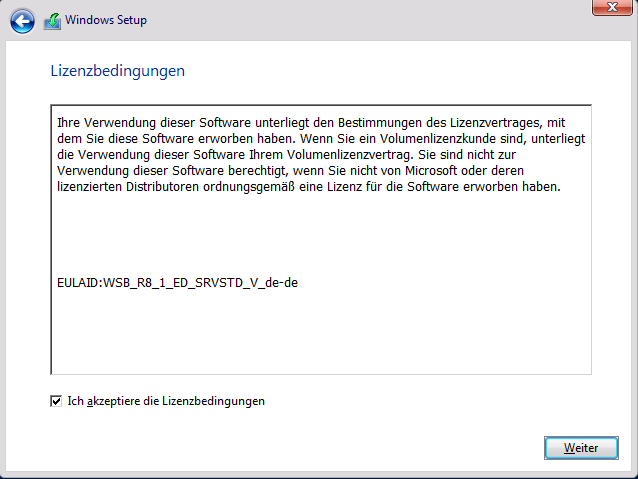Click the 'Windows Setup' title text
This screenshot has width=638, height=479.
pos(106,20)
